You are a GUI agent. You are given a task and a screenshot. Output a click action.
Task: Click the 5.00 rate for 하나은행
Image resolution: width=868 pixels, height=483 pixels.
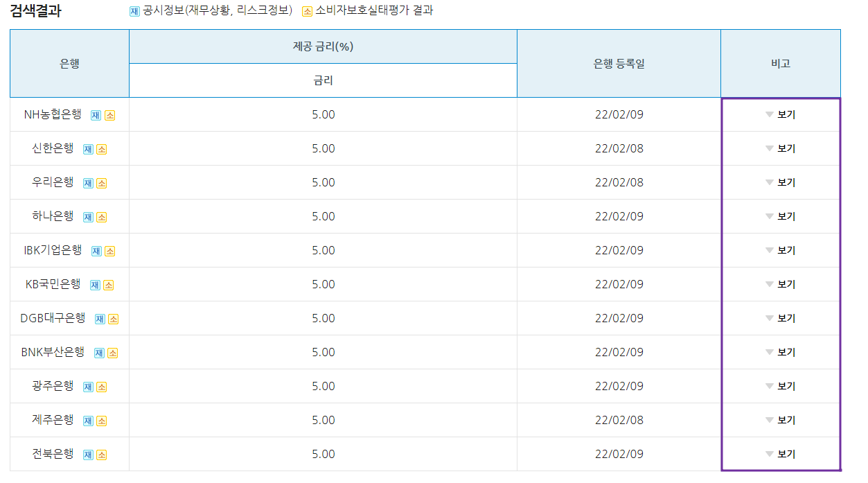click(x=324, y=216)
